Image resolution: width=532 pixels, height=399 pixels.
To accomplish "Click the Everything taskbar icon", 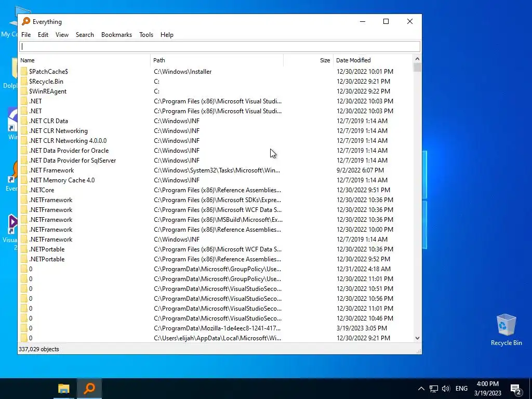I will [89, 389].
